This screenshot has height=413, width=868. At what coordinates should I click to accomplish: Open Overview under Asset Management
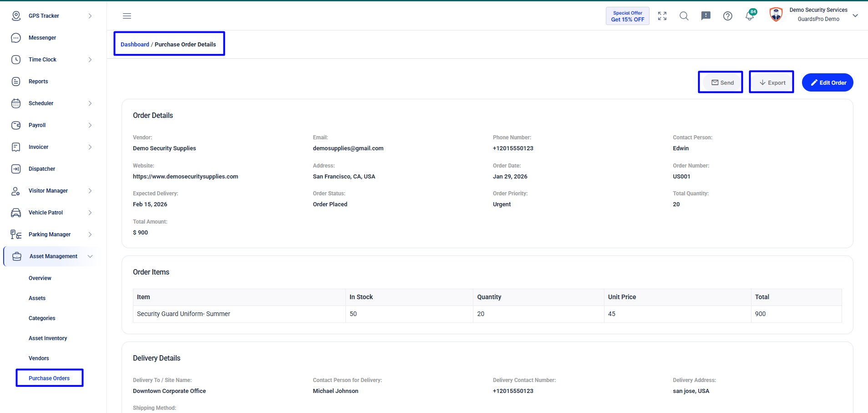coord(40,278)
